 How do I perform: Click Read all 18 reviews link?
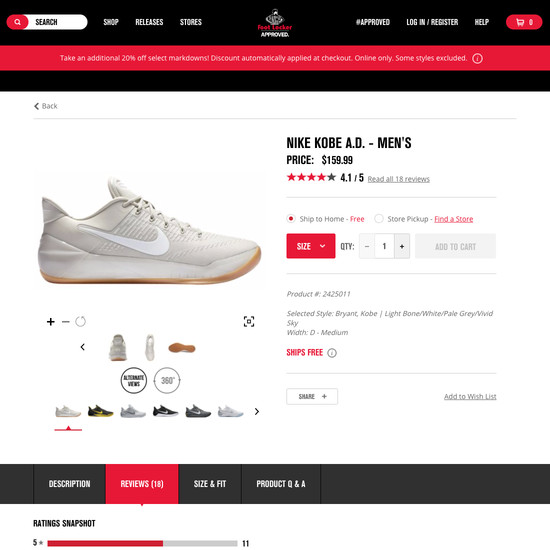click(398, 179)
